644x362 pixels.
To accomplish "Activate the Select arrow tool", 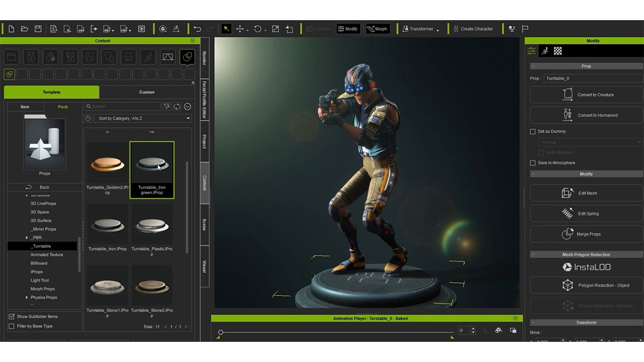I will [226, 28].
